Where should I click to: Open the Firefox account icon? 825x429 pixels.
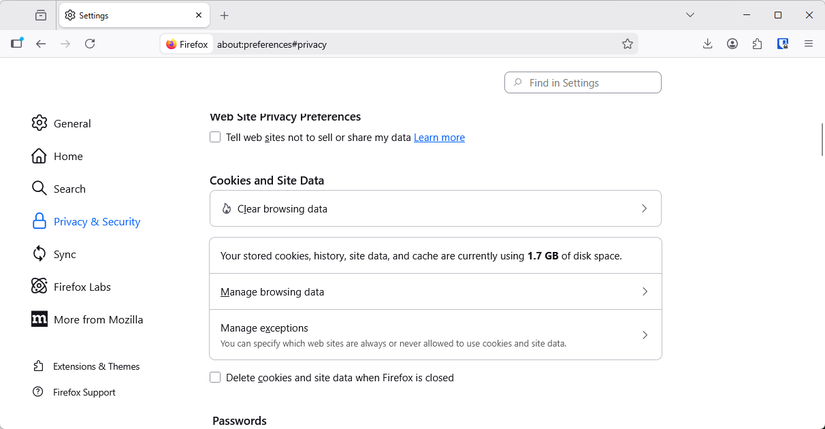coord(732,44)
